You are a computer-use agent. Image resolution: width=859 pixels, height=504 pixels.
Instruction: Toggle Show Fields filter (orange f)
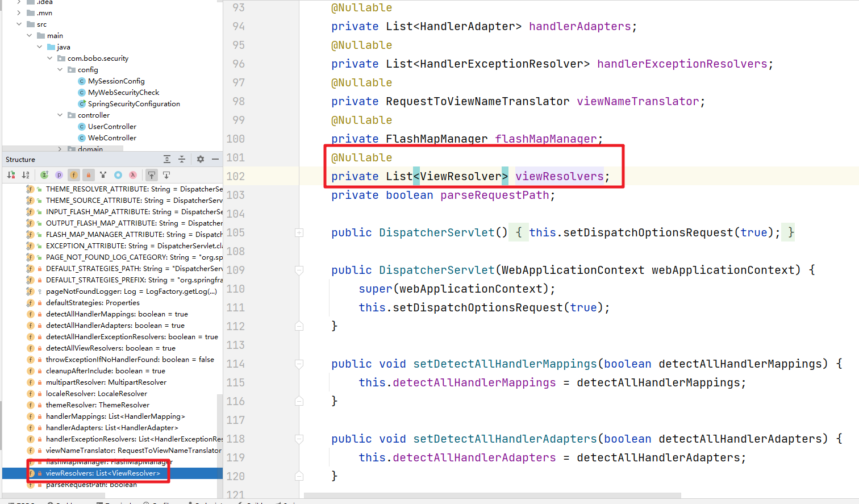74,175
